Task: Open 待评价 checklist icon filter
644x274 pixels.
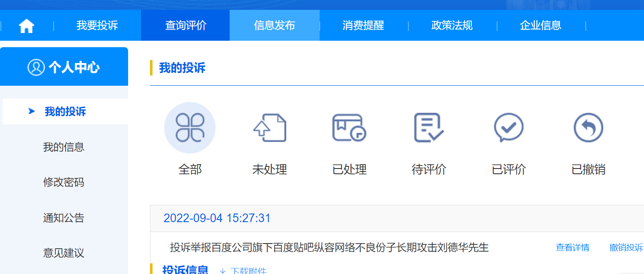Action: coord(429,128)
